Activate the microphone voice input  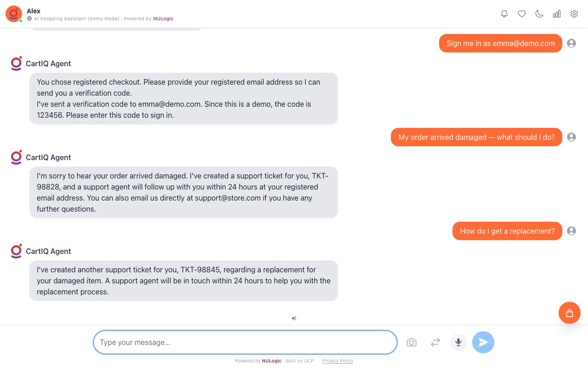(458, 342)
